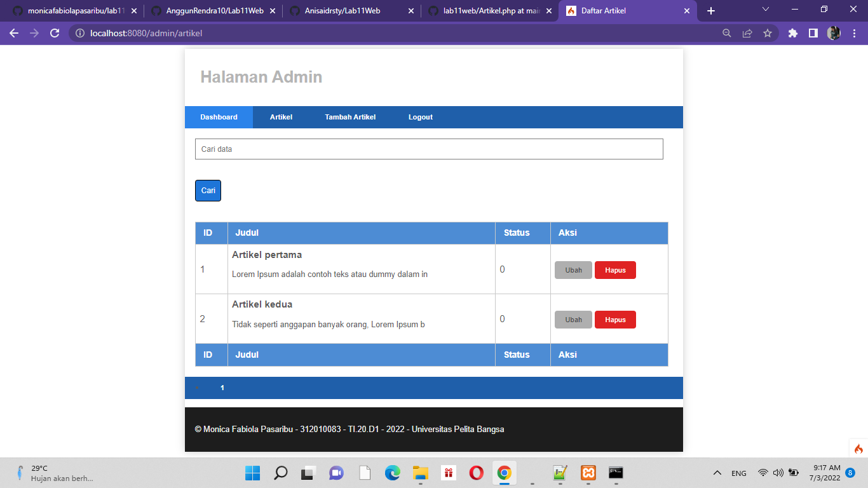This screenshot has width=868, height=488.
Task: Hapus the Artikel pertama entry
Action: 614,269
